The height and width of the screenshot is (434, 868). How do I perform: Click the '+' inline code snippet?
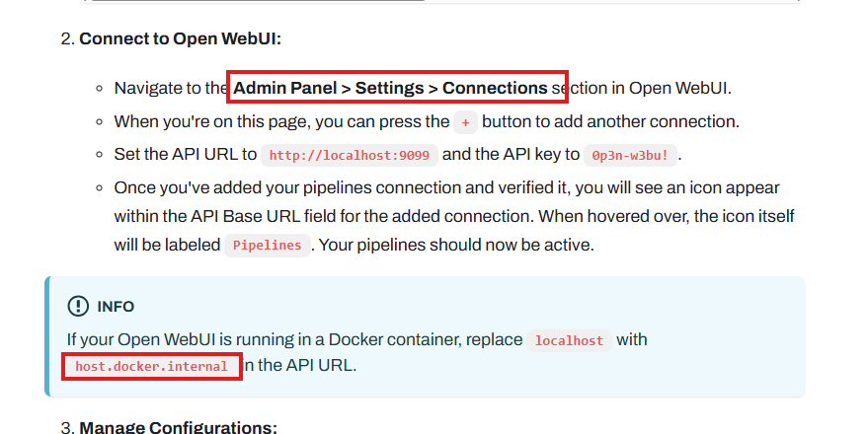pyautogui.click(x=465, y=122)
